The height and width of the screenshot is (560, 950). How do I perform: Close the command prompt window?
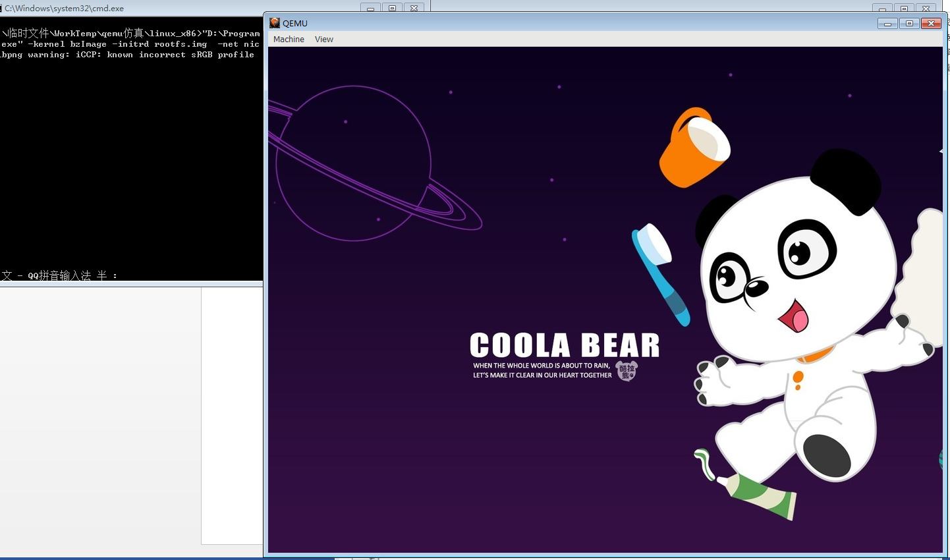(414, 7)
